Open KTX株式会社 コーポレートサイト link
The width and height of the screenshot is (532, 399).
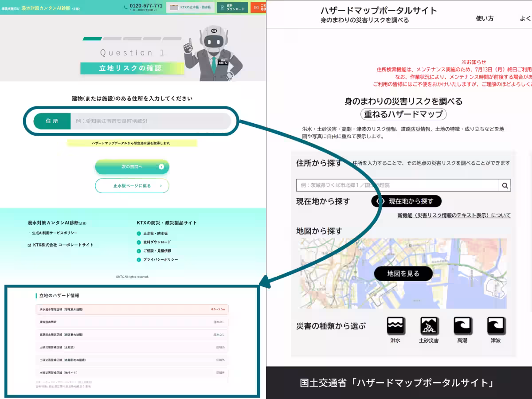63,245
